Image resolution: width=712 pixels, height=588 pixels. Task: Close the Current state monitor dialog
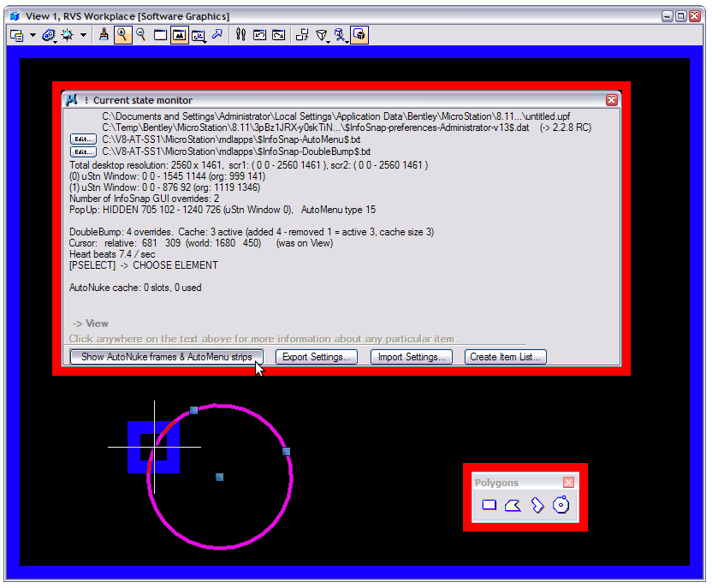[x=612, y=100]
